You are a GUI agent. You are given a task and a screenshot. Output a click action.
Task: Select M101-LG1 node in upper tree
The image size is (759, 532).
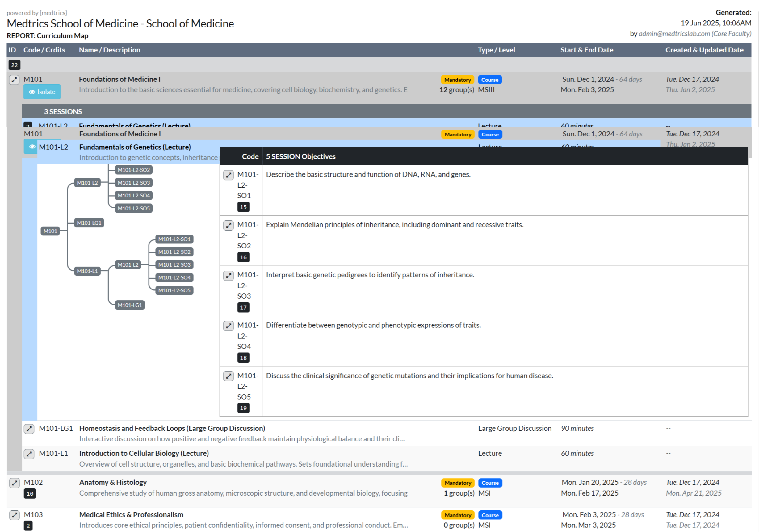click(x=89, y=223)
